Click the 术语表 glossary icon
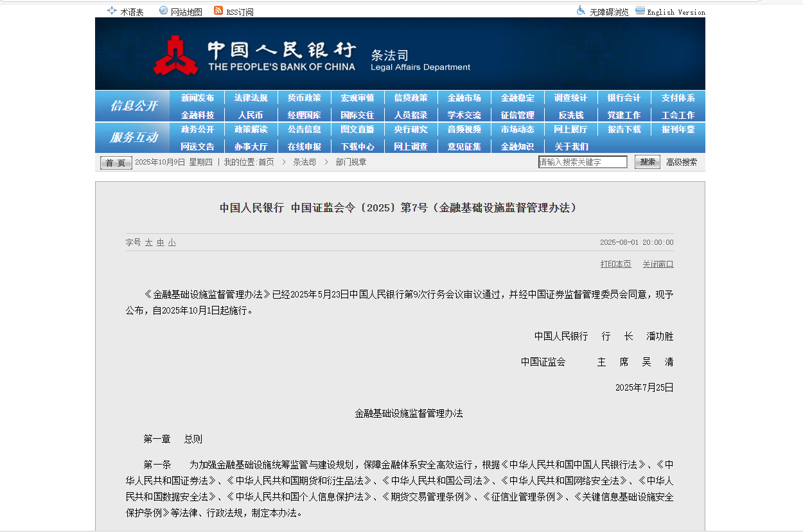Screen dimensions: 803x532 pyautogui.click(x=112, y=11)
